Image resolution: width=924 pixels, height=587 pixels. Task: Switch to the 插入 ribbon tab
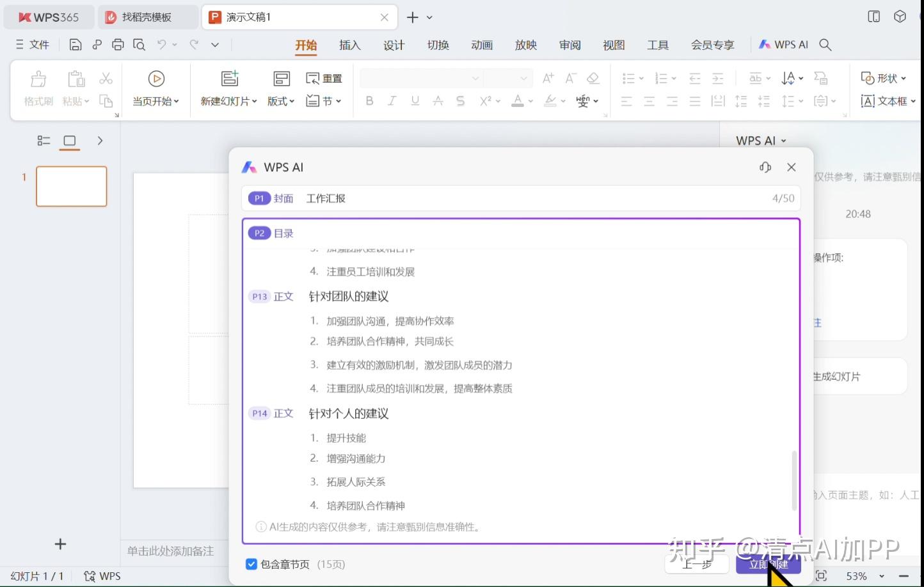[349, 45]
